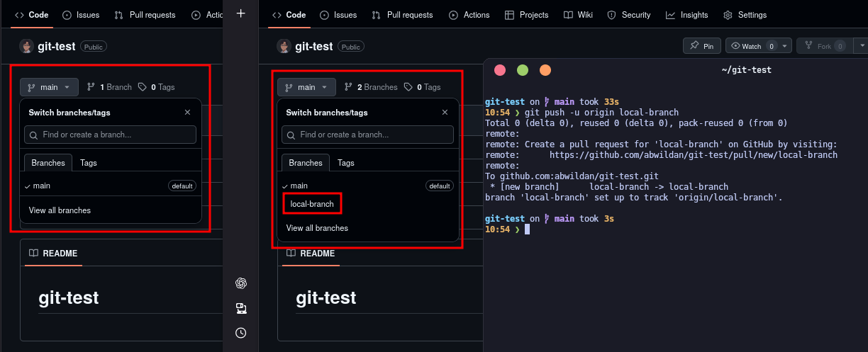Click the ~/git-test terminal title

pos(746,70)
